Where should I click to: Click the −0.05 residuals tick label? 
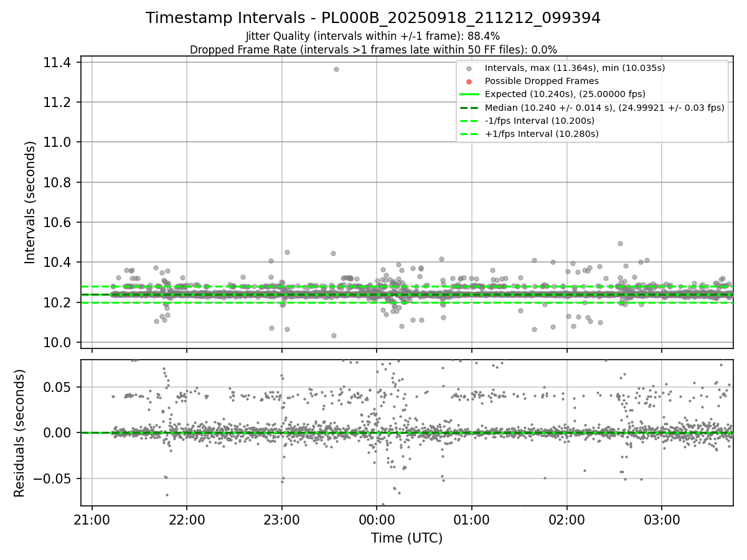[52, 478]
